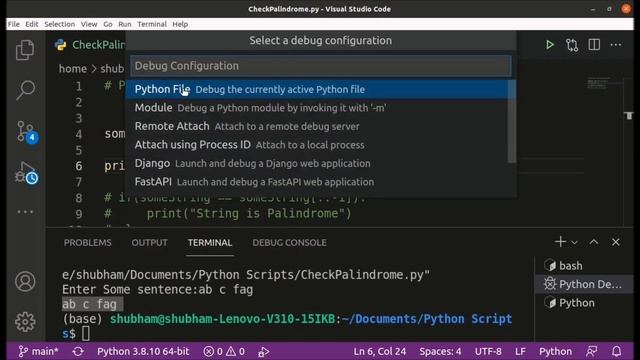640x360 pixels.
Task: Open the Edit menu
Action: click(31, 24)
